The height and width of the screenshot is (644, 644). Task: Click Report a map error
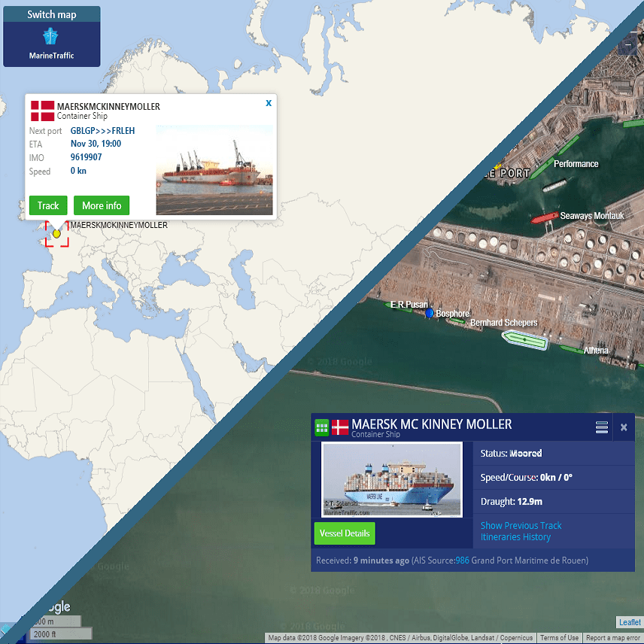pos(612,637)
